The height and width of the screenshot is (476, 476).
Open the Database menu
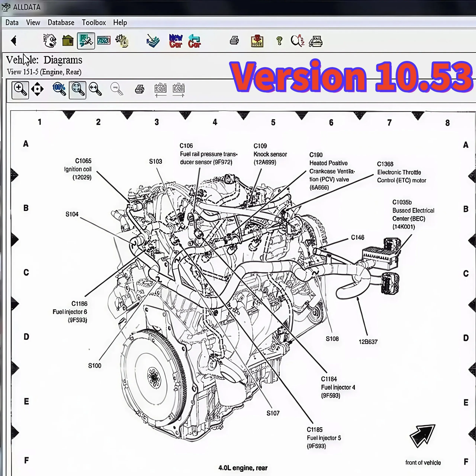point(61,23)
